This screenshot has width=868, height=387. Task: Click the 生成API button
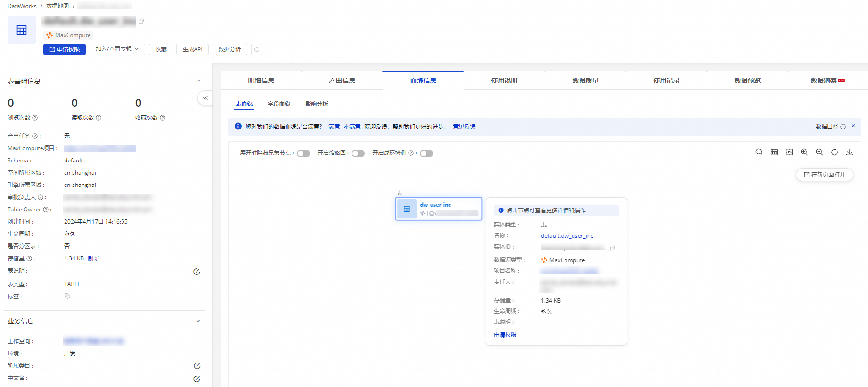[x=192, y=49]
